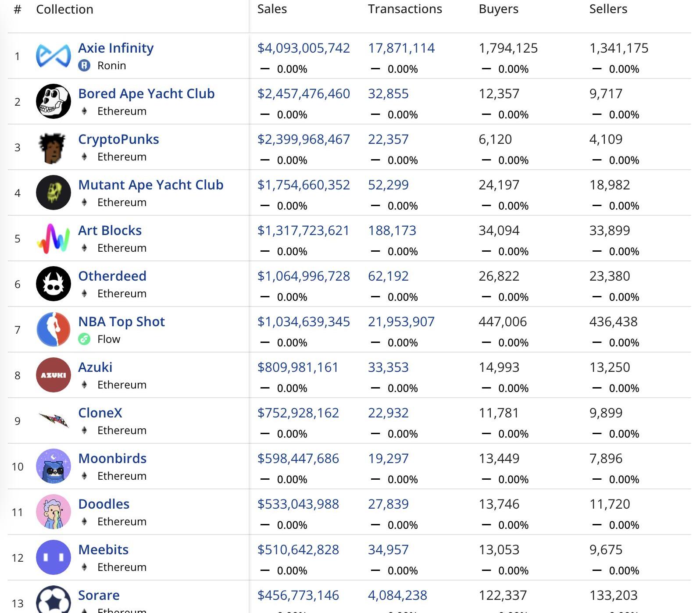The image size is (700, 613).
Task: Click the Meebits purple logo
Action: tap(53, 558)
